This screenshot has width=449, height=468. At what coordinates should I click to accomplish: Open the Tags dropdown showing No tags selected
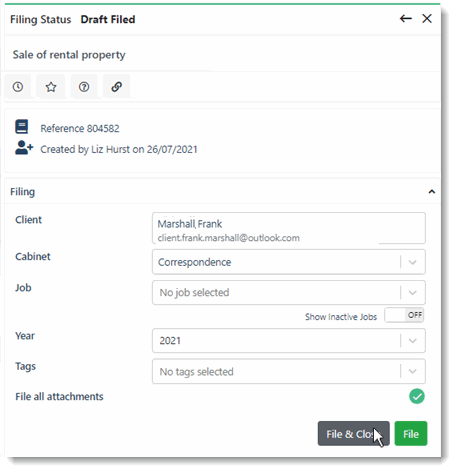click(289, 371)
